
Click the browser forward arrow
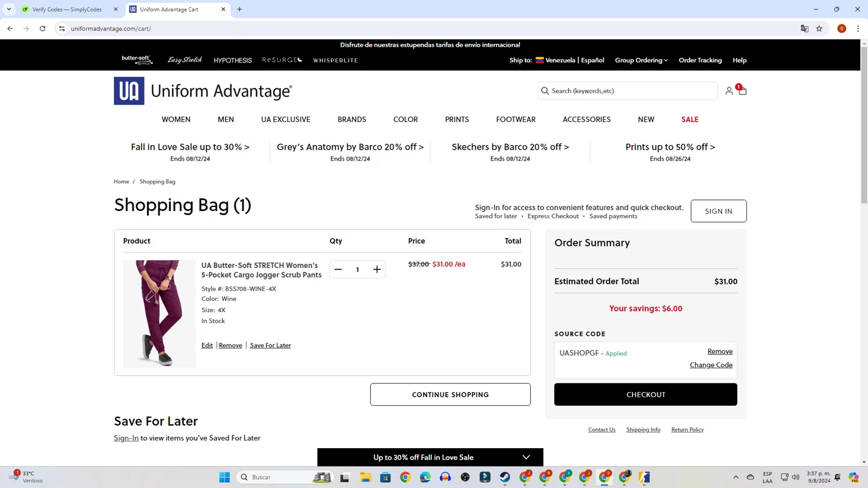(26, 28)
